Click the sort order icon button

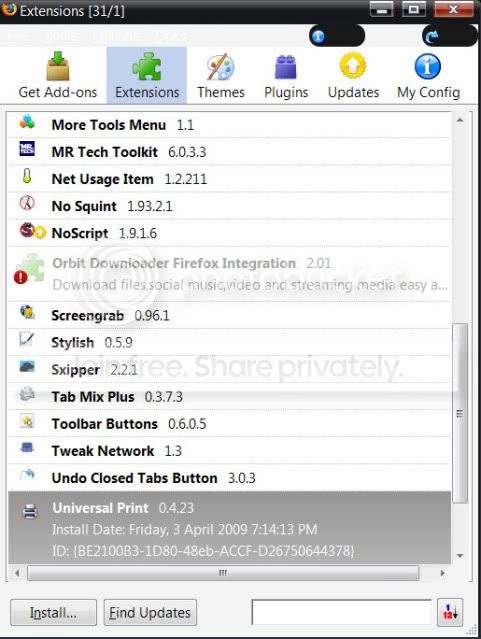(450, 612)
